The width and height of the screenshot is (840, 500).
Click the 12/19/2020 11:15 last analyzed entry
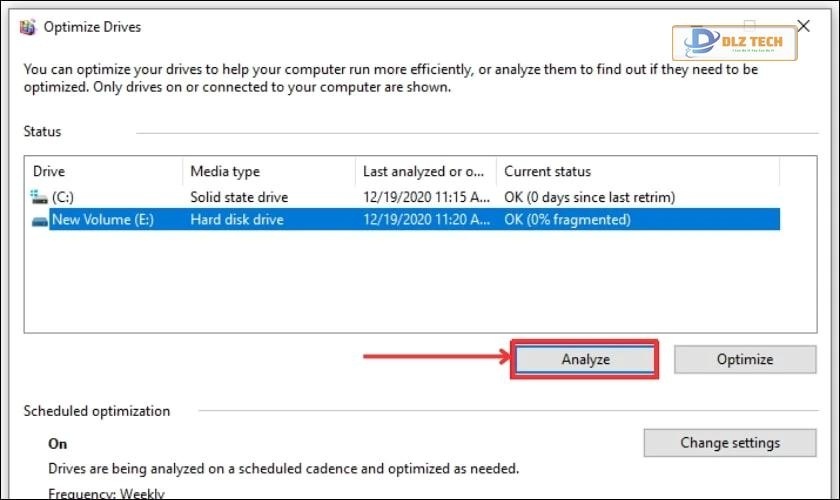click(425, 197)
